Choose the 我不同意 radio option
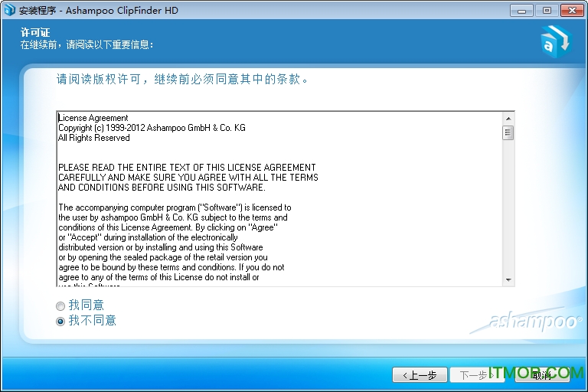The width and height of the screenshot is (588, 392). point(61,322)
